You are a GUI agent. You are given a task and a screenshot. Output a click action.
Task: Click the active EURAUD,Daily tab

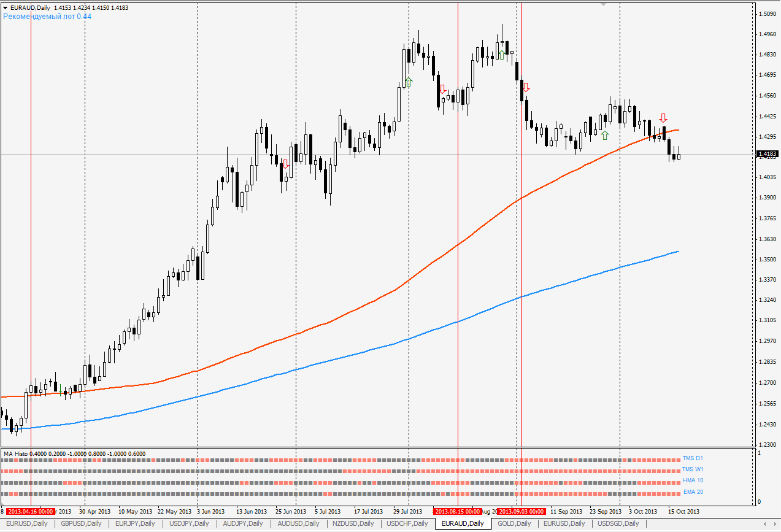pos(463,523)
